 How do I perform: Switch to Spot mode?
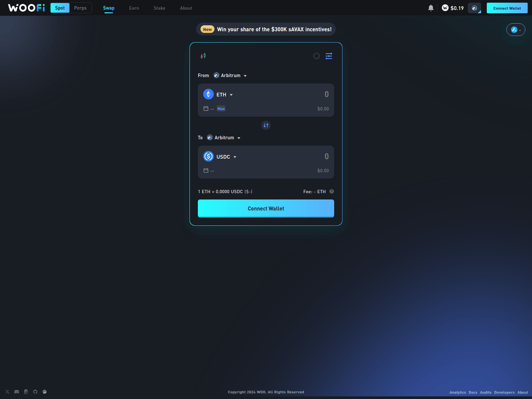click(60, 8)
